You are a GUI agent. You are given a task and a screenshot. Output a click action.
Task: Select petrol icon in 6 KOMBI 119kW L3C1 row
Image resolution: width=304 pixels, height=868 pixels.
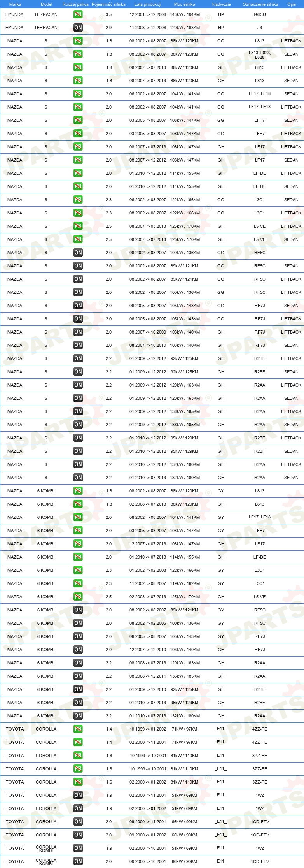tap(78, 583)
